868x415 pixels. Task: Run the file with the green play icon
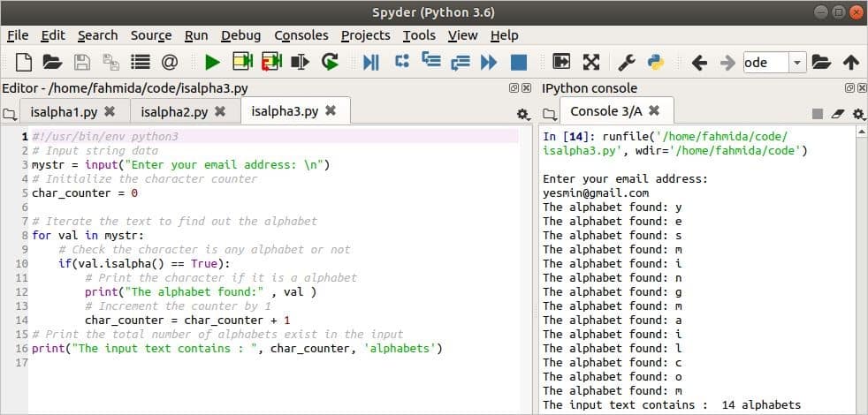pyautogui.click(x=212, y=62)
